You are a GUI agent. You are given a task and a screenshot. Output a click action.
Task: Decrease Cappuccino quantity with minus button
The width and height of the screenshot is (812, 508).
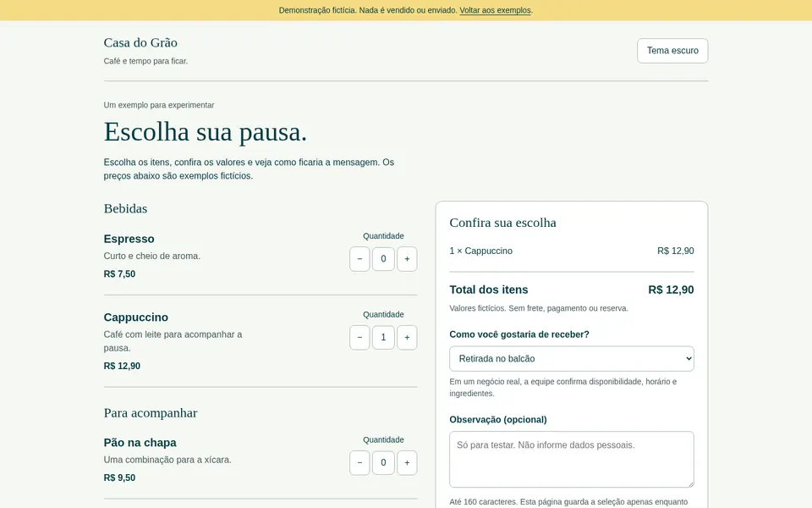[359, 338]
